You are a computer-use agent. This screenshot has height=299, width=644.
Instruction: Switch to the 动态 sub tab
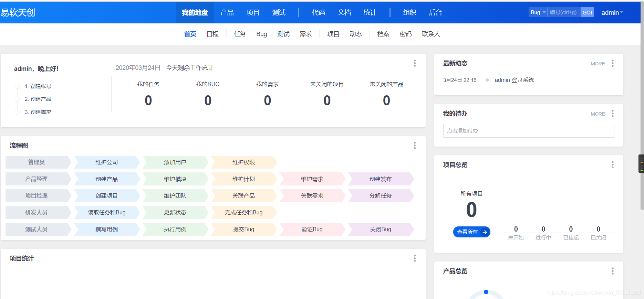(355, 34)
